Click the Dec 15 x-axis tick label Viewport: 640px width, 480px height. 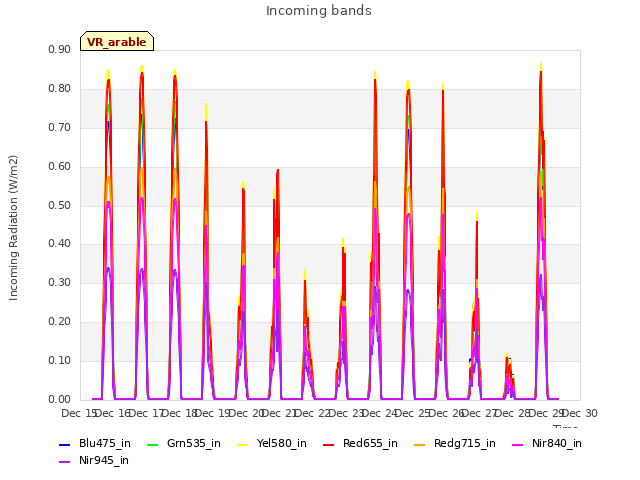(78, 413)
